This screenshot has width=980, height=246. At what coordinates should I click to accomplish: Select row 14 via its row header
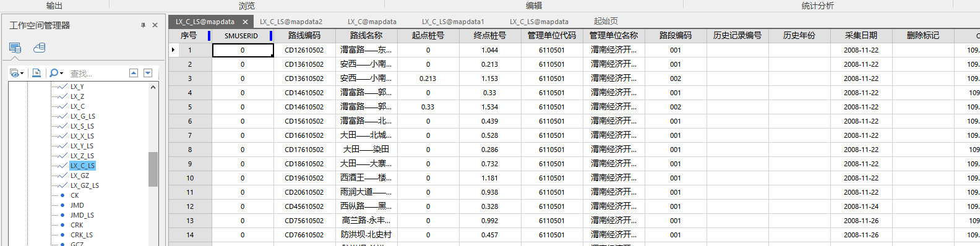click(190, 235)
